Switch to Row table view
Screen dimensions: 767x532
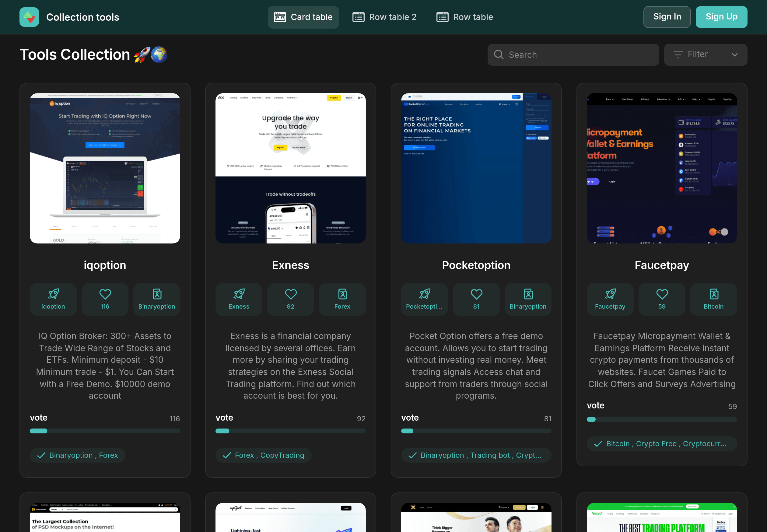[x=465, y=17]
